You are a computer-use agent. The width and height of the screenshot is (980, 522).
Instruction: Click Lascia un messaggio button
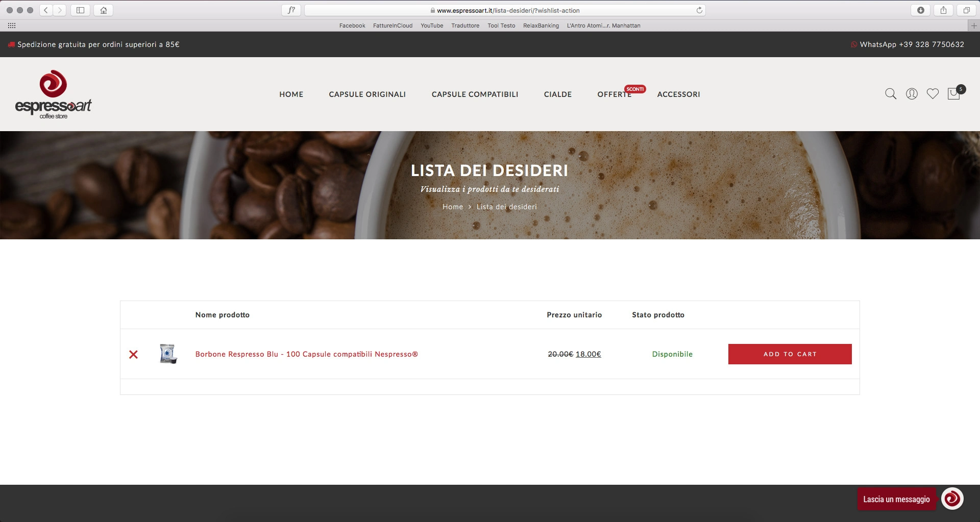(x=897, y=499)
